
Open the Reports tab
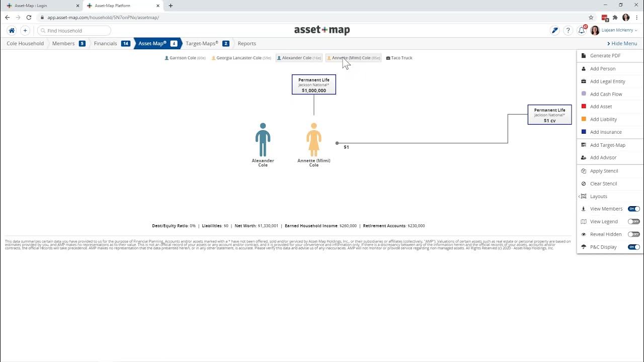(247, 43)
